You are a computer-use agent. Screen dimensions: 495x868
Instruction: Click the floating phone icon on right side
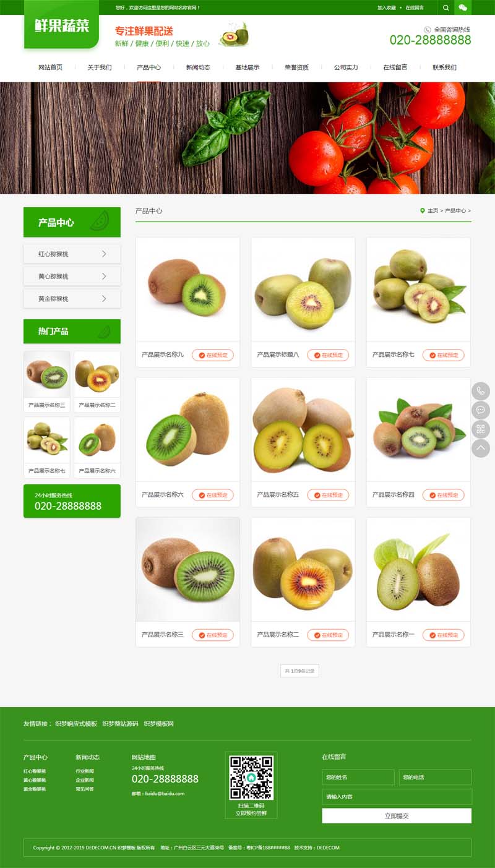pyautogui.click(x=481, y=391)
